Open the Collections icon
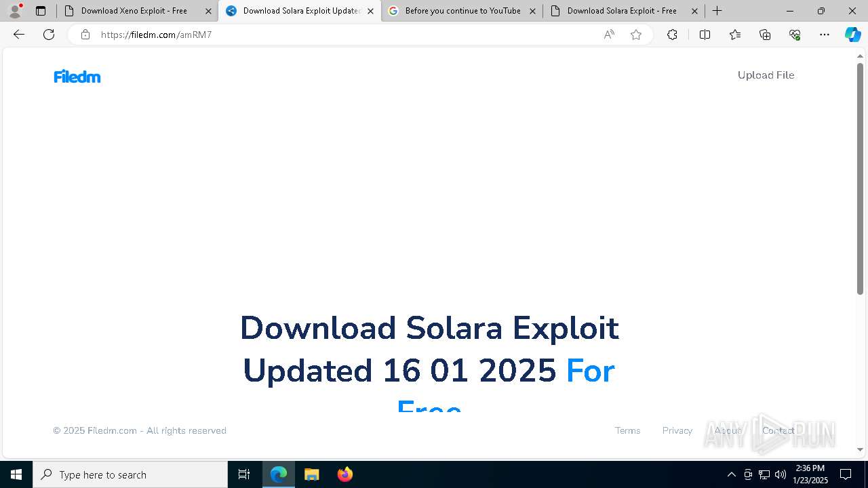Screen dimensions: 868x488 765,35
